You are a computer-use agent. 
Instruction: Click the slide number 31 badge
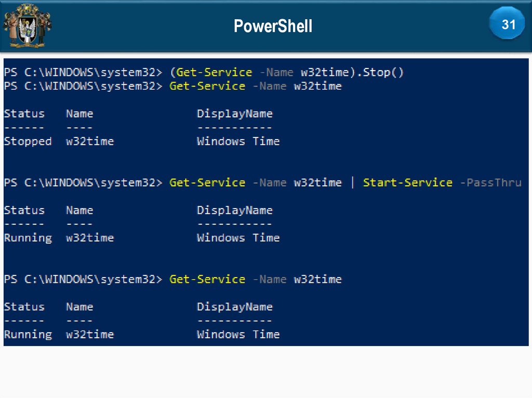508,24
